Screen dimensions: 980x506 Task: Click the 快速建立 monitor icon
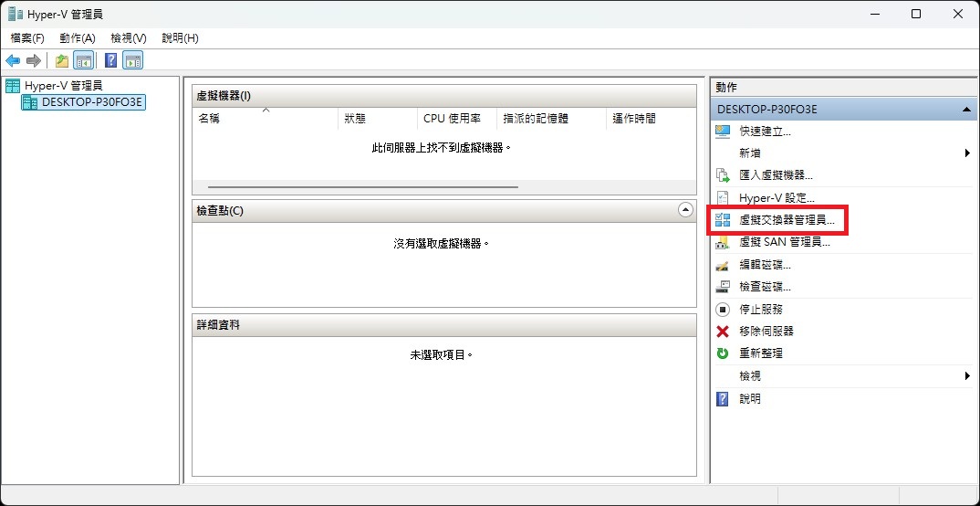(x=723, y=132)
